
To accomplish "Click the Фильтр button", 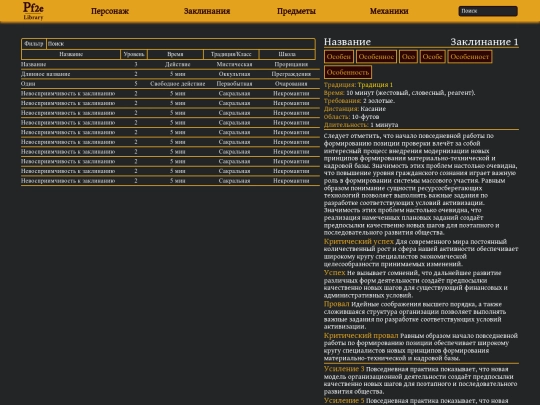I will point(34,44).
